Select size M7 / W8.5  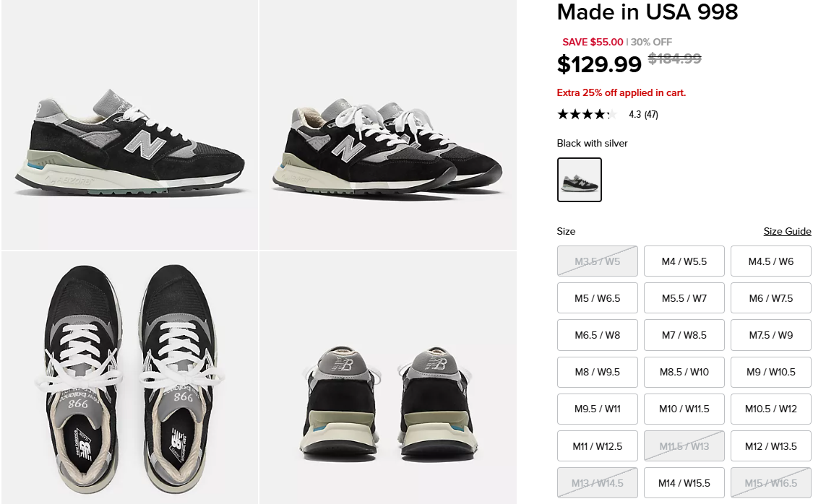point(684,335)
